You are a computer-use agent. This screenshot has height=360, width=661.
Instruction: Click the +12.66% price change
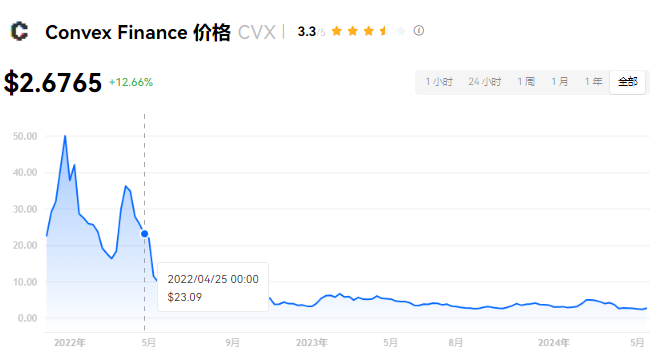click(x=131, y=82)
